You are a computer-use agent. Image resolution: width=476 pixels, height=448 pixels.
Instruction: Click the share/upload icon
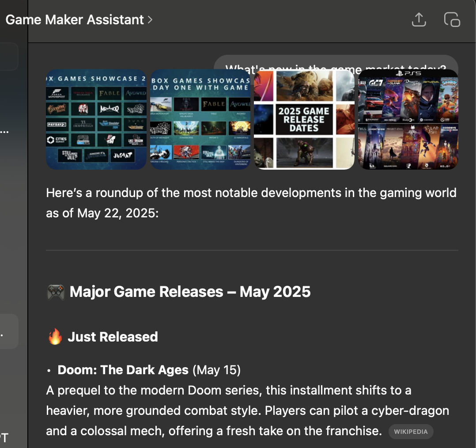pos(419,20)
